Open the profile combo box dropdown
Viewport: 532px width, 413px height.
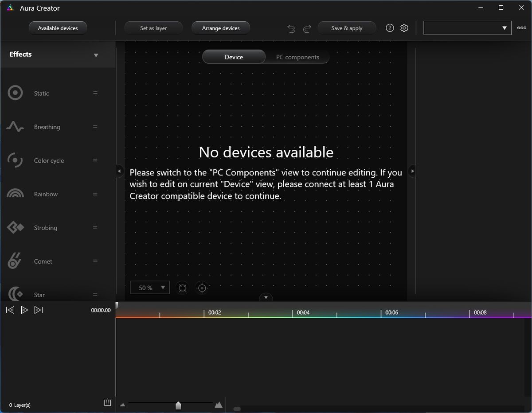click(468, 28)
